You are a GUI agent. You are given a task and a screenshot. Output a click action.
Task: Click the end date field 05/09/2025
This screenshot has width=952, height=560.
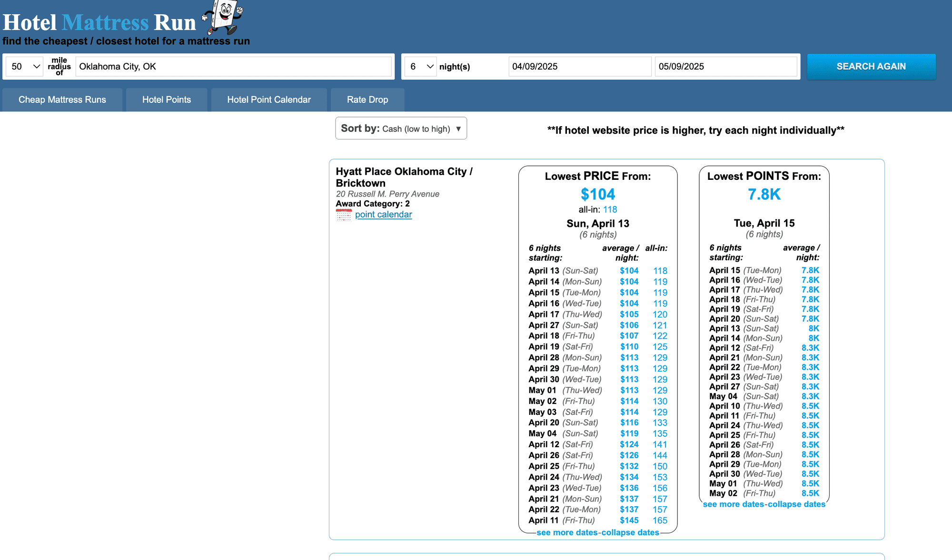[726, 67]
